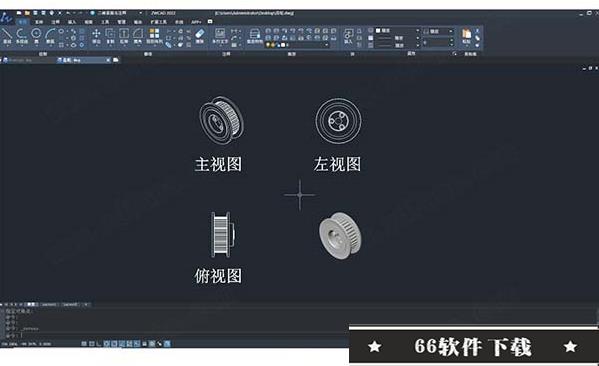
Task: Pick the Arc drawing tool
Action: click(50, 36)
